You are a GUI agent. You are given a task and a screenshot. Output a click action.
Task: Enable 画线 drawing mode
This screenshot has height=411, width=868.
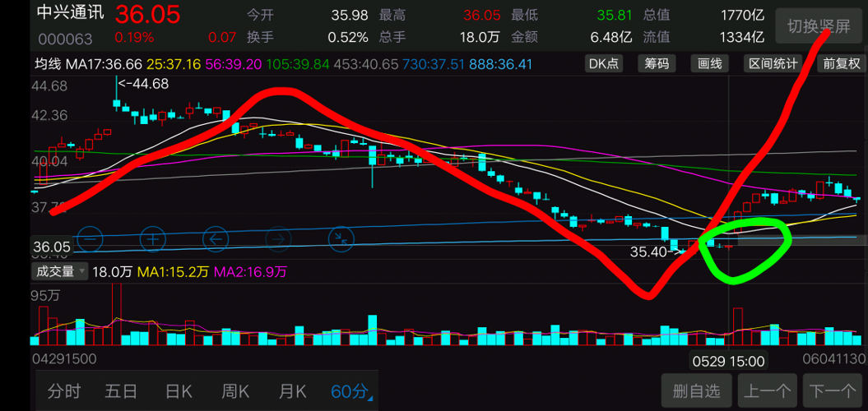point(709,63)
